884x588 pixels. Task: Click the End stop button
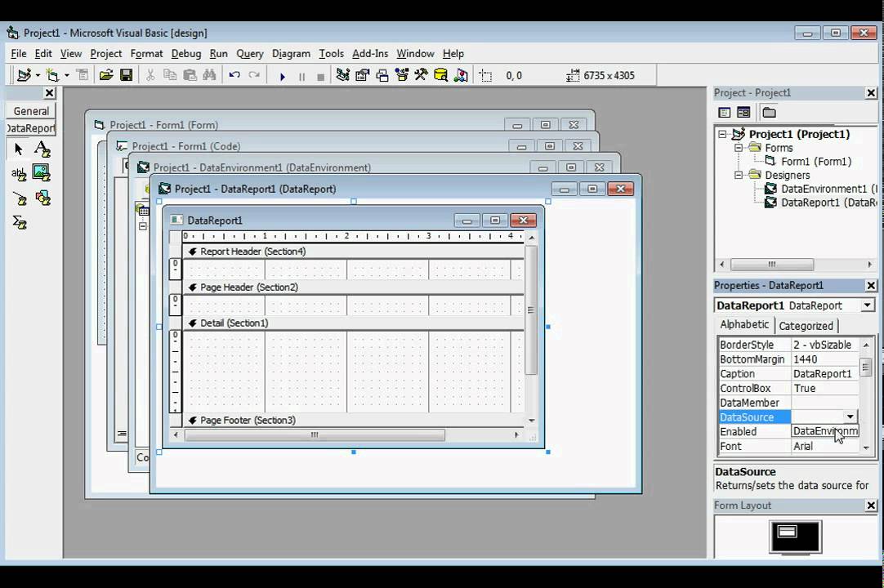point(320,76)
